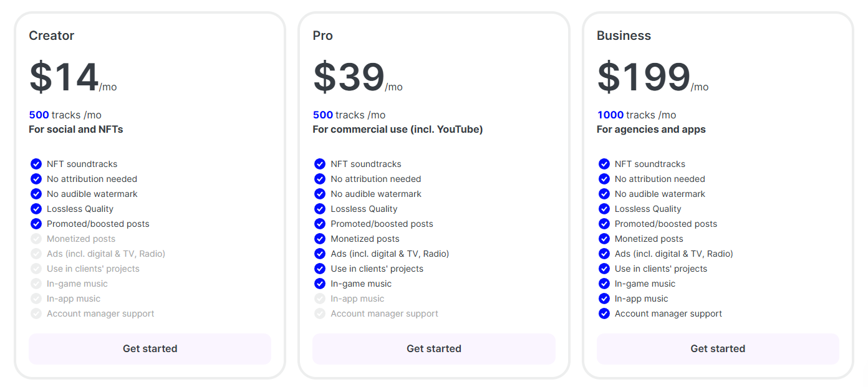Screen dimensions: 868x387
Task: Click the $39 Pro price
Action: [349, 77]
